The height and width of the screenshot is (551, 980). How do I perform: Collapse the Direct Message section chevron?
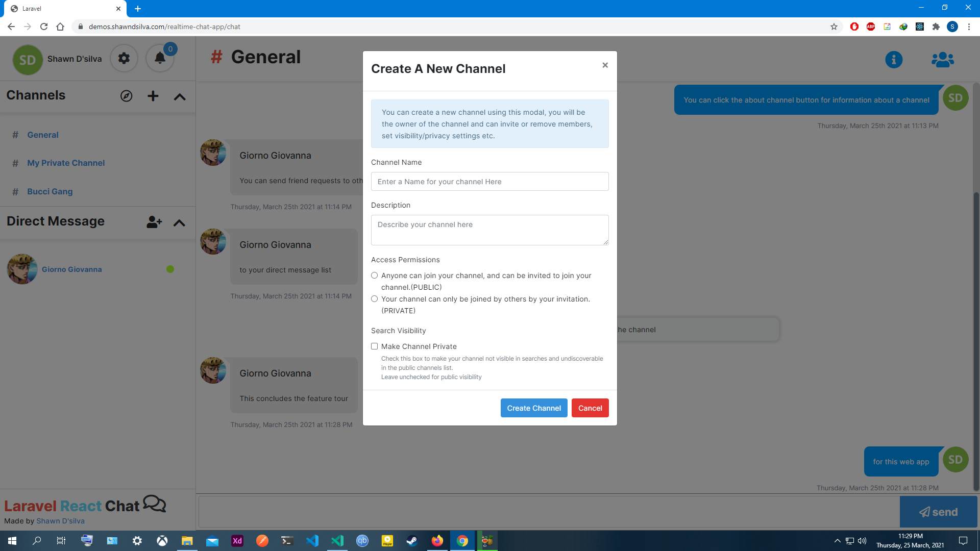(179, 223)
